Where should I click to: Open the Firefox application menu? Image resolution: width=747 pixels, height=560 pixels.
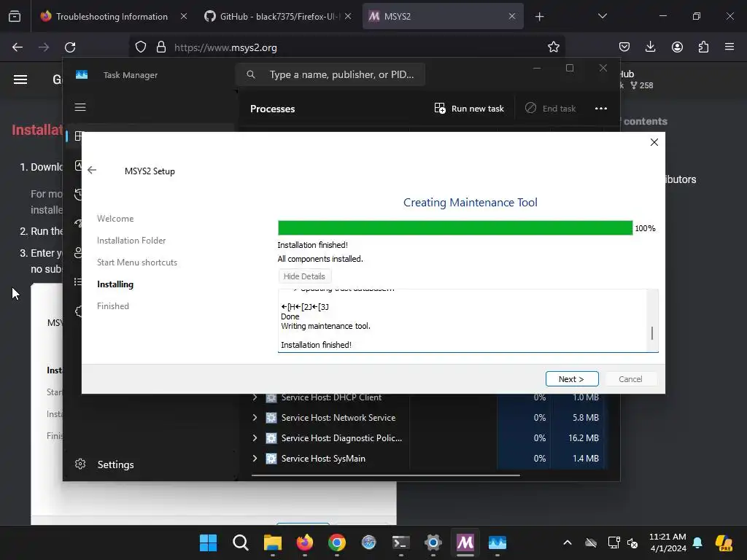click(x=729, y=47)
